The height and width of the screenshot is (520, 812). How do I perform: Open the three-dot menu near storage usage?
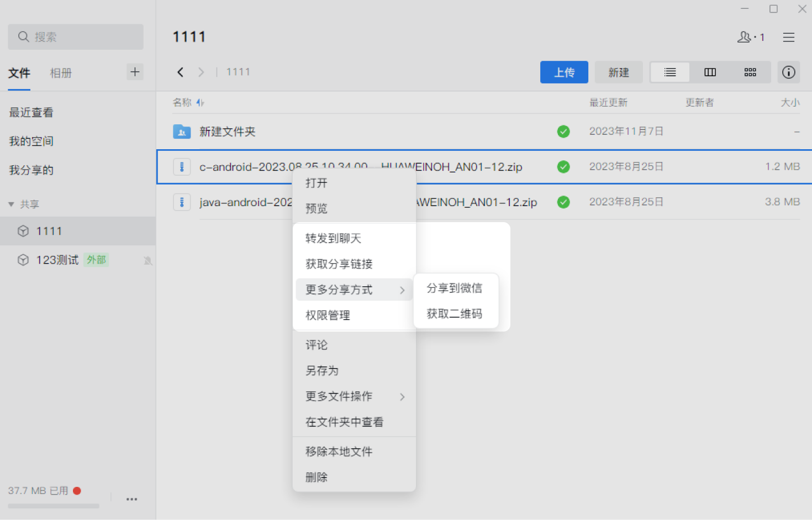coord(131,499)
